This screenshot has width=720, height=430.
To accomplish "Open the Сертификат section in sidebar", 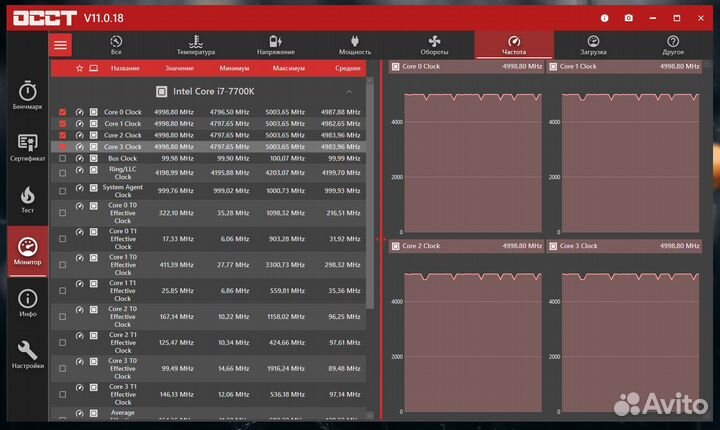I will 27,147.
